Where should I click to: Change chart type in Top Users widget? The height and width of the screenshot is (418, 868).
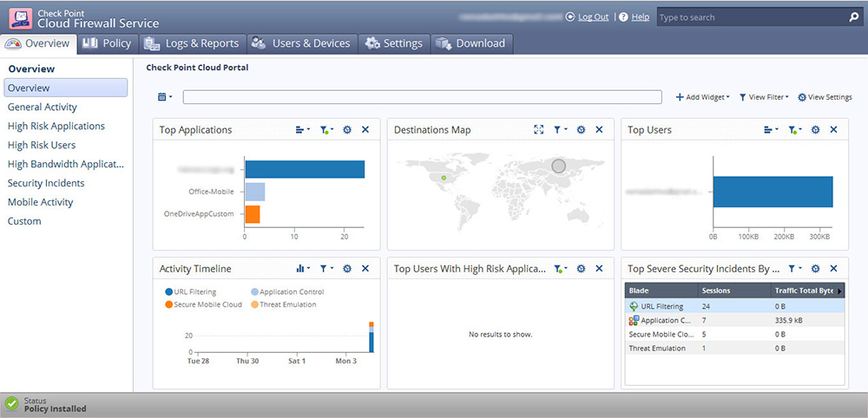pos(771,130)
